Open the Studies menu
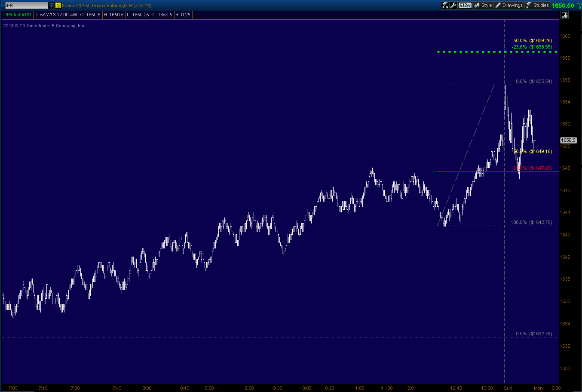Screen dimensions: 582x392 pos(537,5)
